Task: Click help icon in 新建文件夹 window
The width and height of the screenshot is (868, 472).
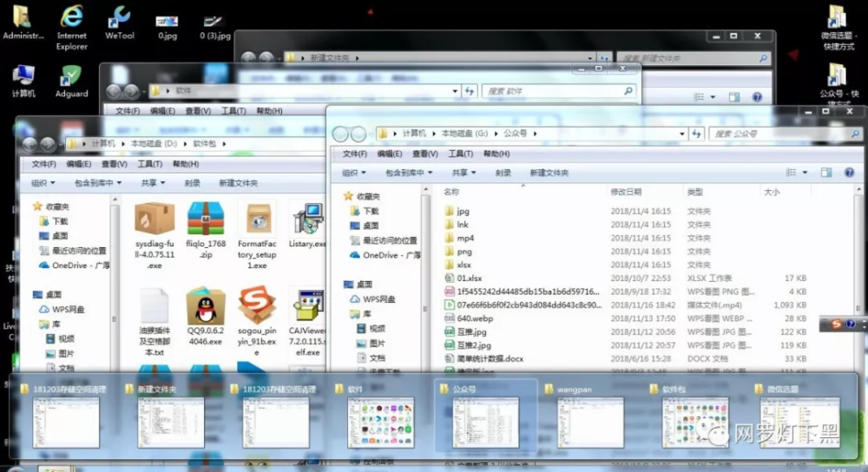Action: pos(757,97)
